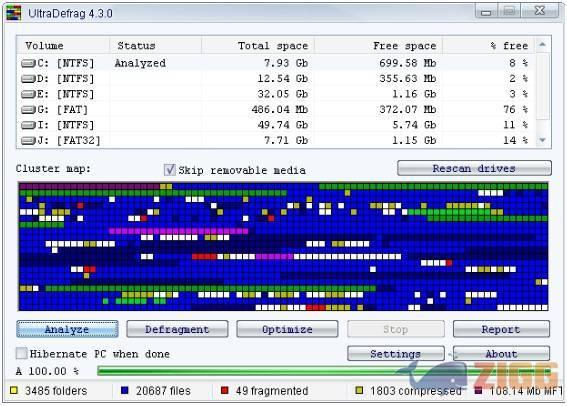Select the G: [FAT] volume label
567x406 pixels.
tap(63, 110)
